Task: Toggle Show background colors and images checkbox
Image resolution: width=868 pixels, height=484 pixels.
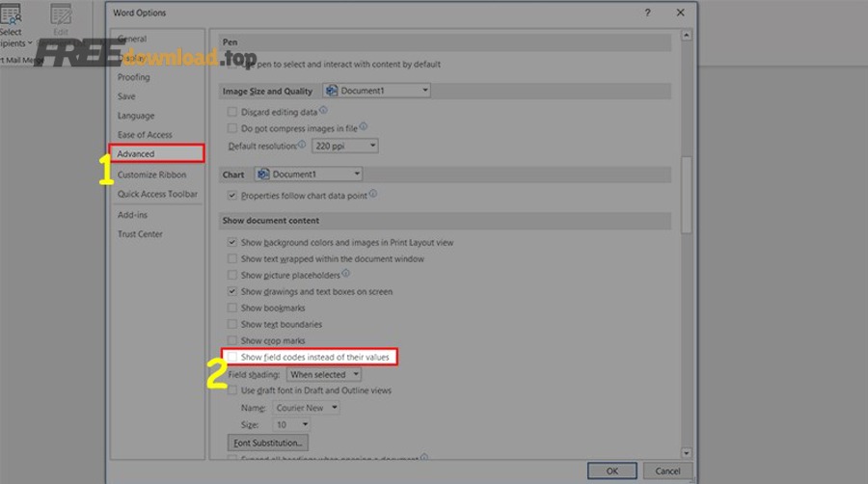Action: point(231,242)
